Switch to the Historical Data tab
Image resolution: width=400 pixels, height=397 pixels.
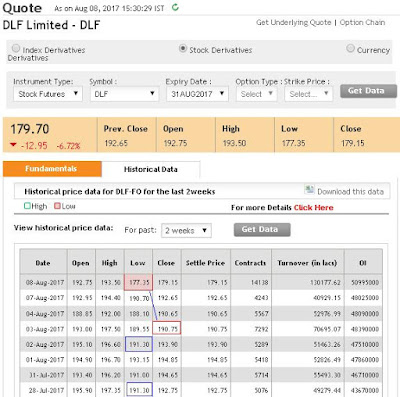point(151,169)
